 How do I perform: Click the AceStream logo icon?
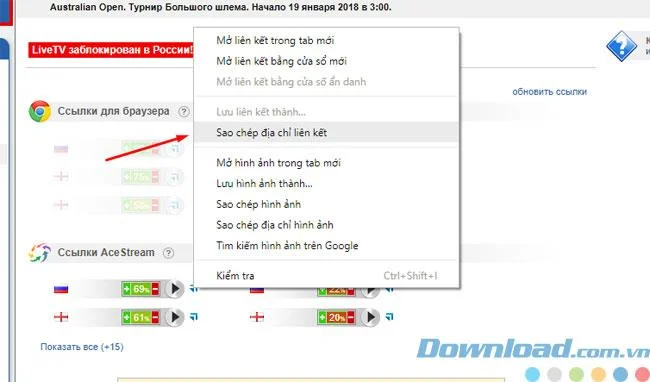(x=39, y=253)
